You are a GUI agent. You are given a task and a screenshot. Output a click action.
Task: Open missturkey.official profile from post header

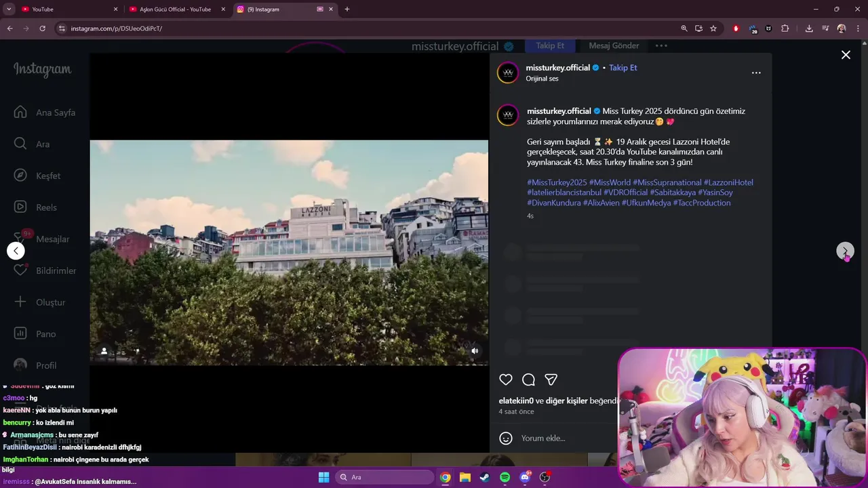pos(557,68)
